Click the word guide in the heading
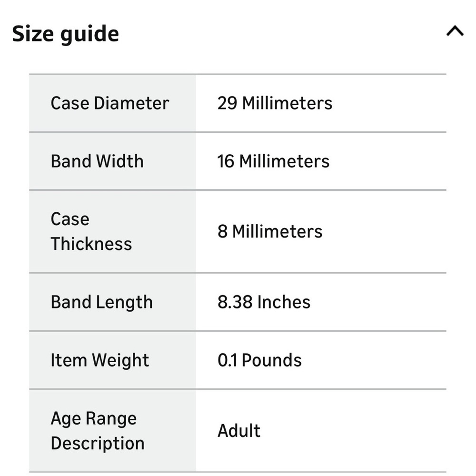This screenshot has width=476, height=476. pyautogui.click(x=89, y=35)
